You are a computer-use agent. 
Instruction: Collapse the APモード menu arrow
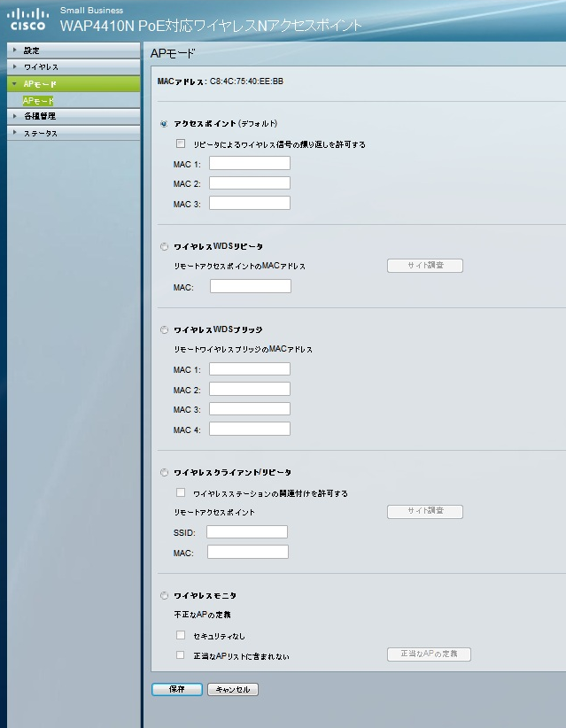[15, 84]
